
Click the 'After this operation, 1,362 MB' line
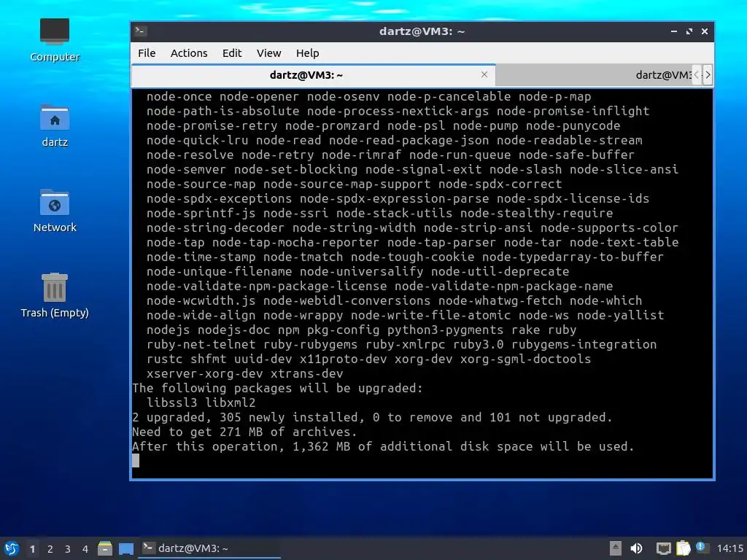click(384, 446)
